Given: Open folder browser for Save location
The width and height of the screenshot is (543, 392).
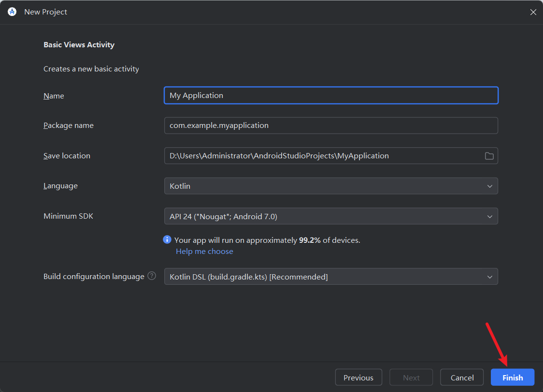Looking at the screenshot, I should [x=489, y=156].
